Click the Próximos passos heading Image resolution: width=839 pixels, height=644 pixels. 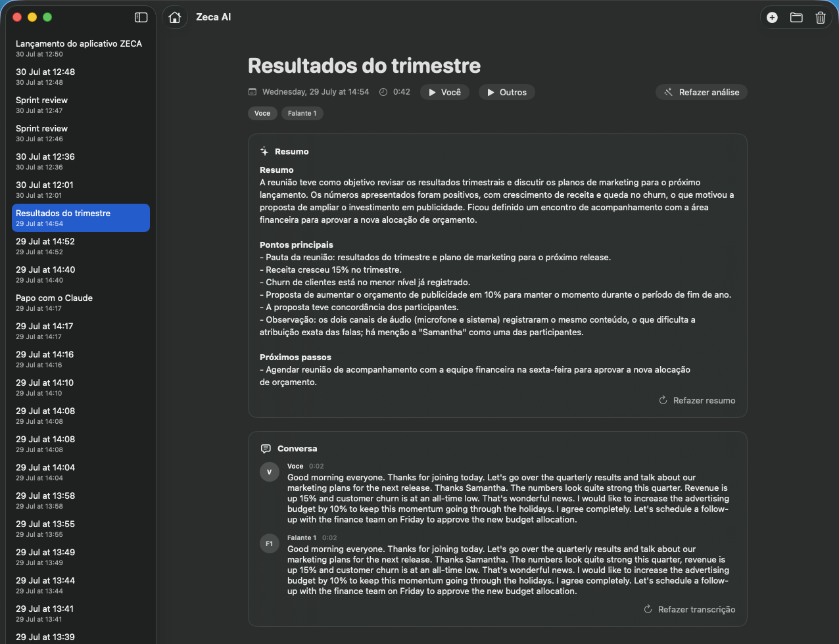pyautogui.click(x=295, y=357)
